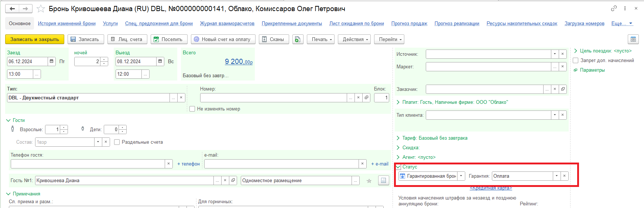Open Состав dropdown list
The height and width of the screenshot is (208, 644).
pos(98,142)
